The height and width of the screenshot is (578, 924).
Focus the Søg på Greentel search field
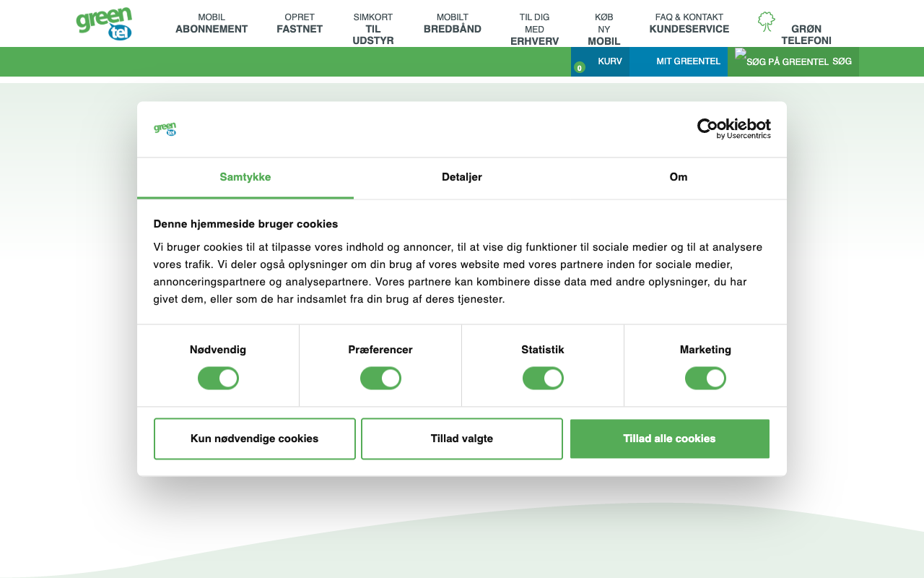click(787, 62)
